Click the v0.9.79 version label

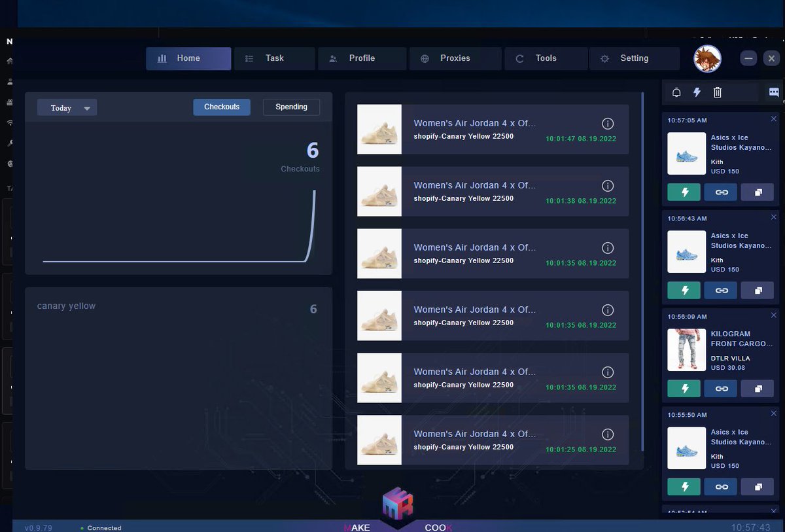coord(38,528)
